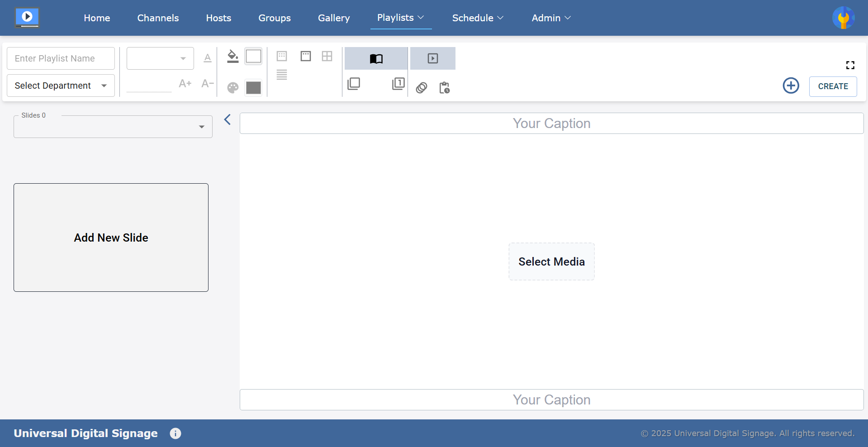This screenshot has height=447, width=868.
Task: Select the four-pane grid layout option
Action: pyautogui.click(x=327, y=56)
